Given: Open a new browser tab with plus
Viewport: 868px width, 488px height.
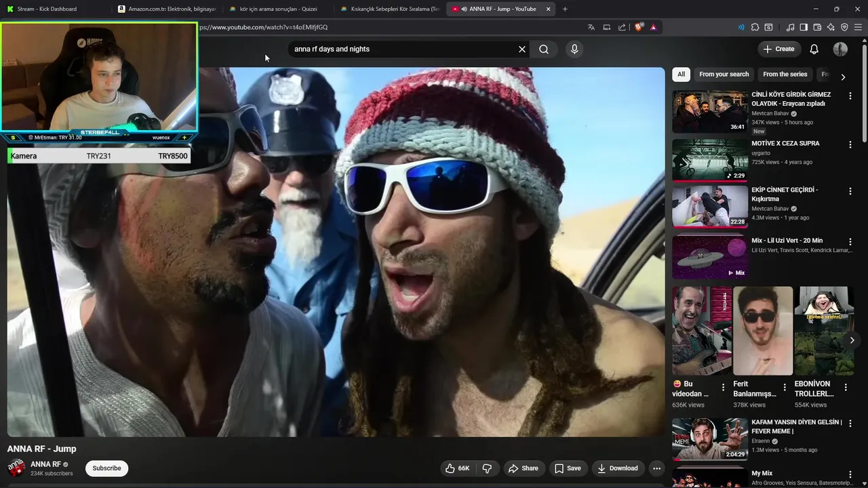Looking at the screenshot, I should [x=565, y=9].
